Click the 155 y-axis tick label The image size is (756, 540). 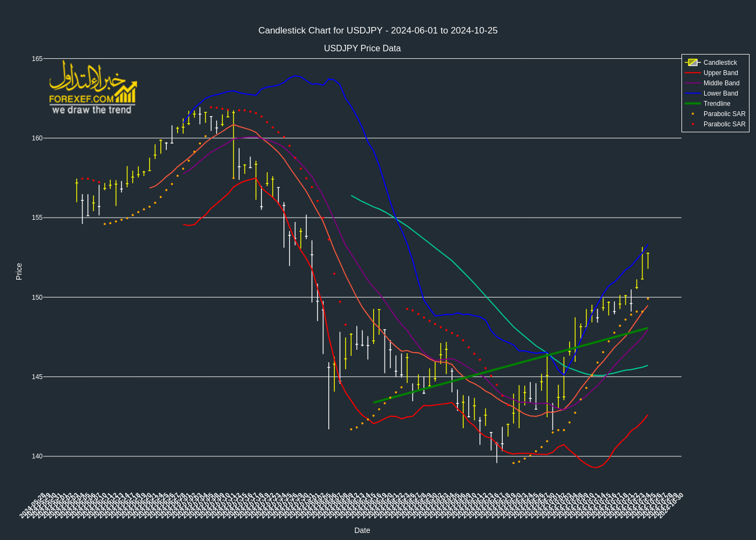[37, 218]
